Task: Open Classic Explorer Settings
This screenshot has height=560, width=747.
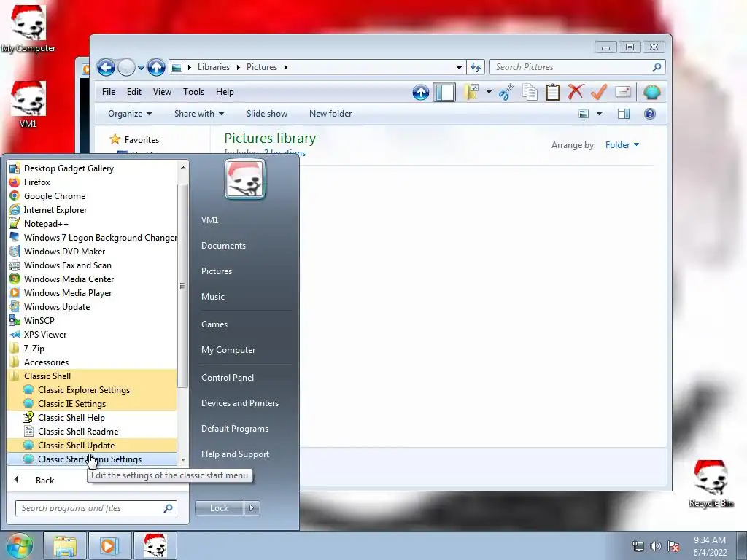Action: click(92, 389)
